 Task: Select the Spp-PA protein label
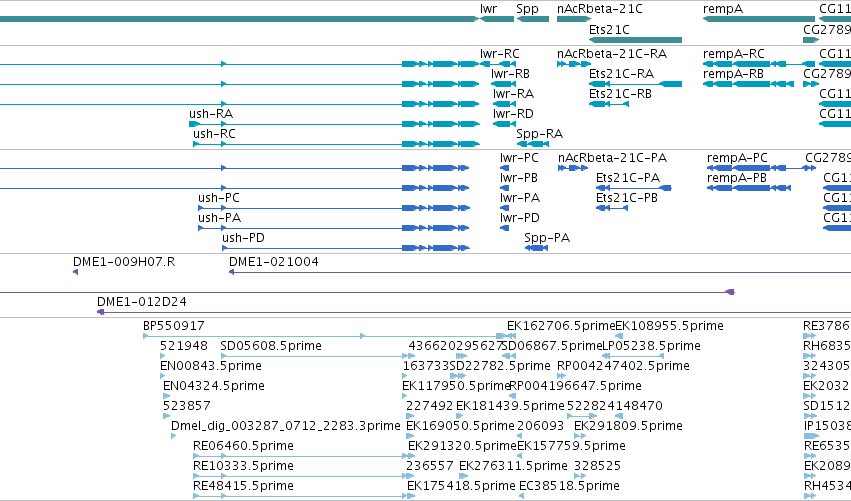pyautogui.click(x=547, y=238)
